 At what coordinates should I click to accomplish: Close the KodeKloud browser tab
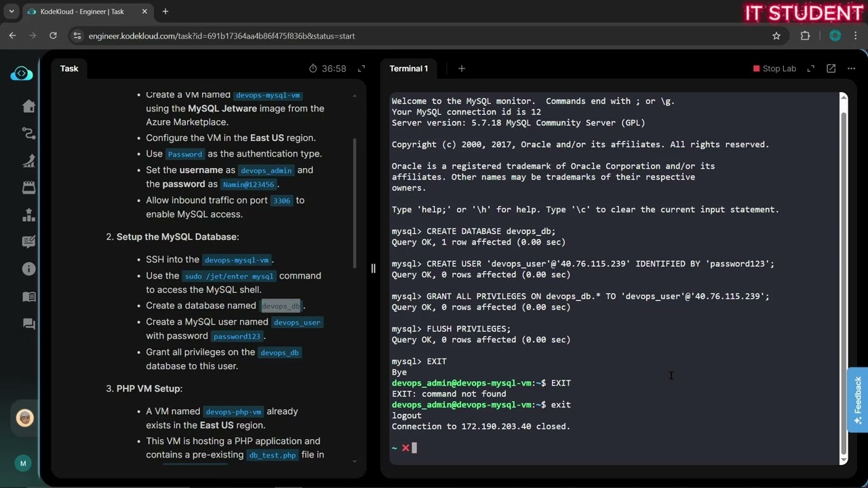pos(144,12)
